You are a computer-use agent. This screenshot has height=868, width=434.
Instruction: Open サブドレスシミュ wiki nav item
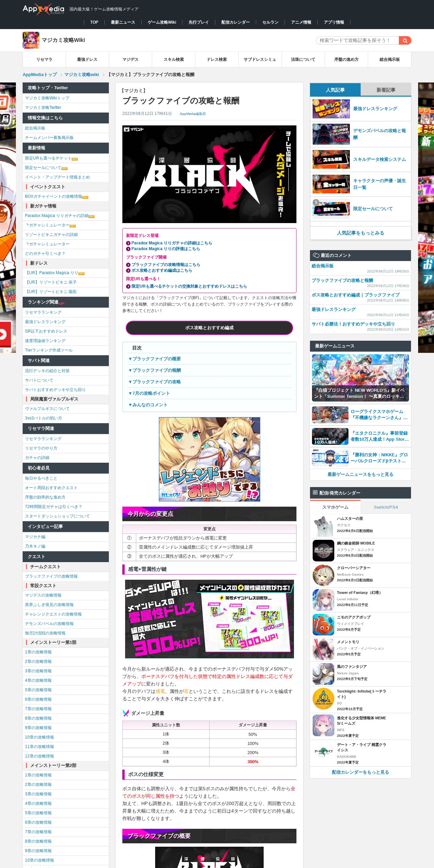[260, 59]
